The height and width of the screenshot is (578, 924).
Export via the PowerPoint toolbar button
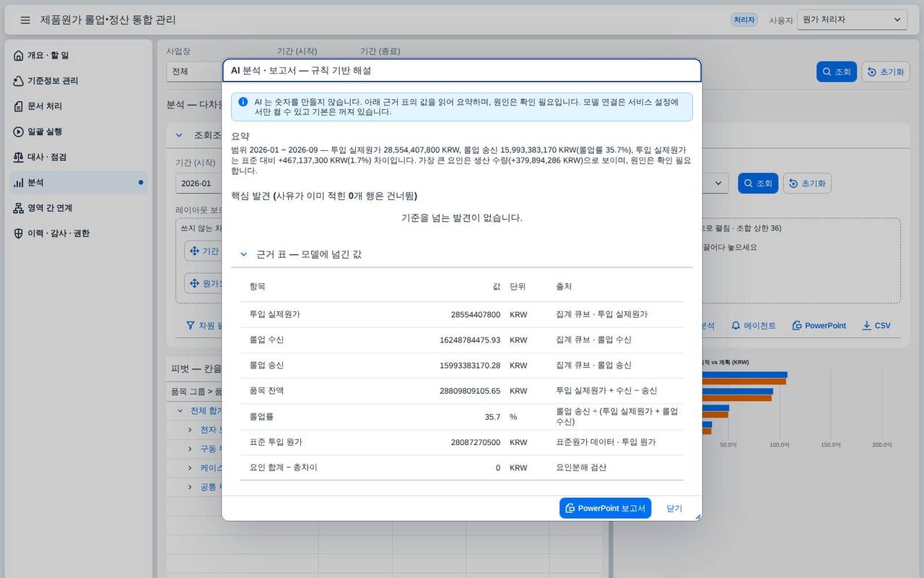pyautogui.click(x=819, y=326)
